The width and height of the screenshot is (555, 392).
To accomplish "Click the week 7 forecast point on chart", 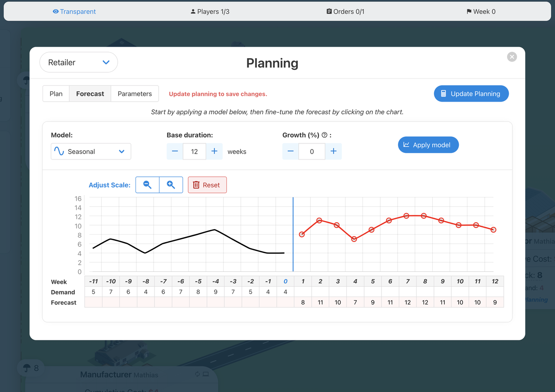I will pyautogui.click(x=406, y=216).
